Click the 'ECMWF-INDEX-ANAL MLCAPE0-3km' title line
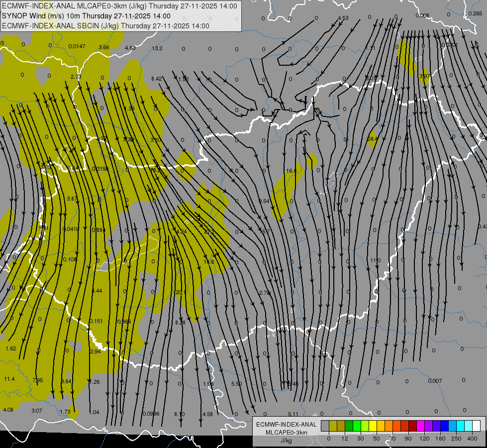Screen dimensions: 487x448 [119, 6]
